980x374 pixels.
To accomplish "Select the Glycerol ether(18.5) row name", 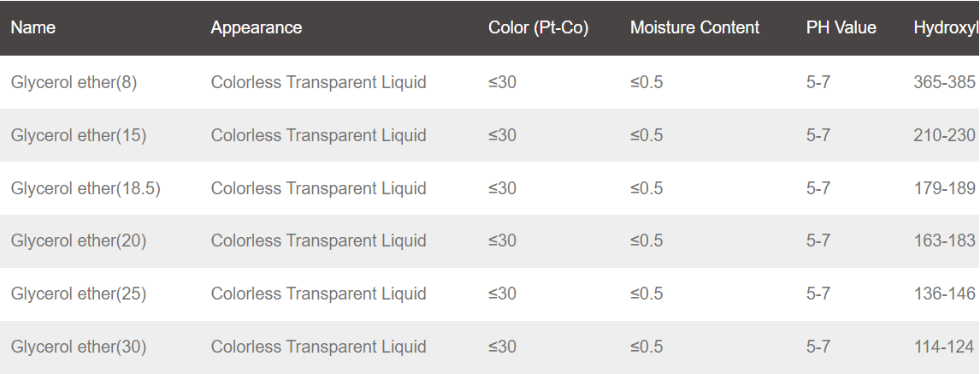I will tap(86, 188).
